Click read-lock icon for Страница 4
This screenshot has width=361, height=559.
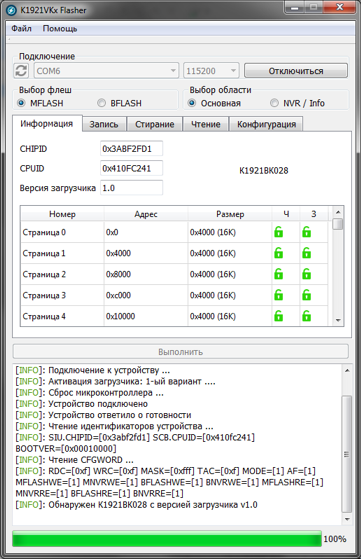click(x=279, y=316)
